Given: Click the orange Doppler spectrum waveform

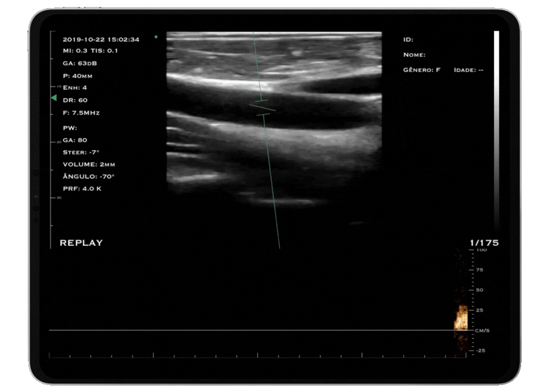Looking at the screenshot, I should (461, 318).
